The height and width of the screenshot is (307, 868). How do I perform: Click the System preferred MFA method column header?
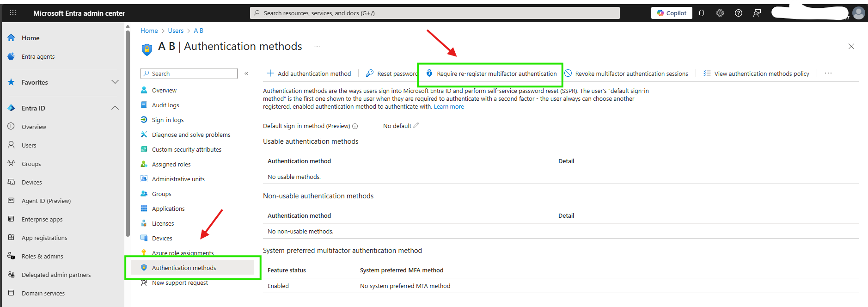tap(402, 270)
